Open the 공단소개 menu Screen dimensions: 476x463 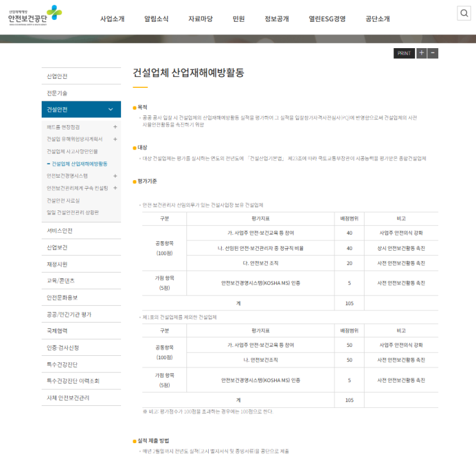377,19
